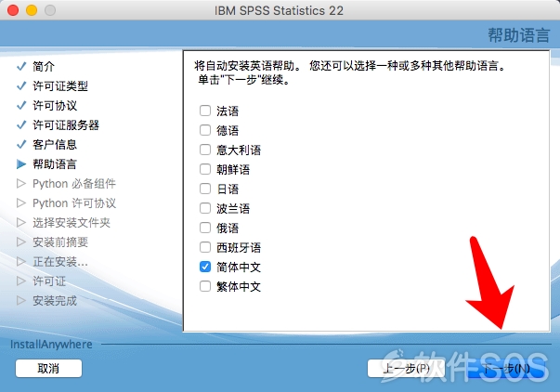The image size is (560, 392).
Task: Check the 繁体中文 checkbox
Action: [205, 286]
